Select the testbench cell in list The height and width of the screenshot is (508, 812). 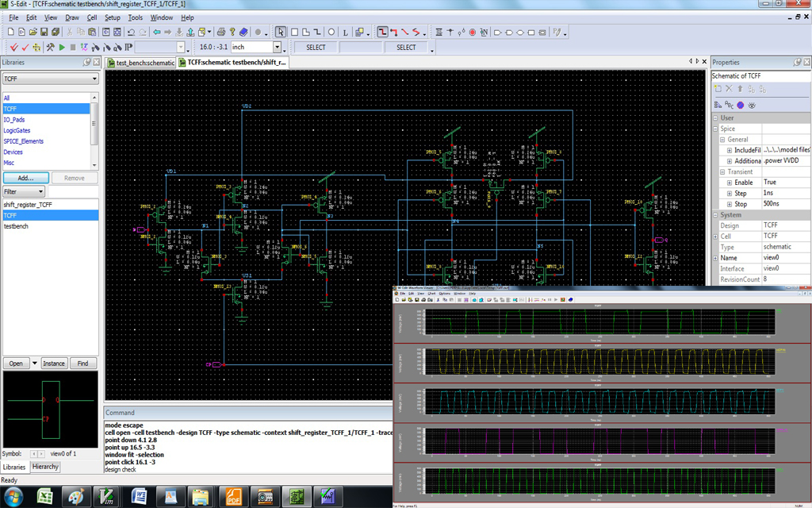[16, 226]
